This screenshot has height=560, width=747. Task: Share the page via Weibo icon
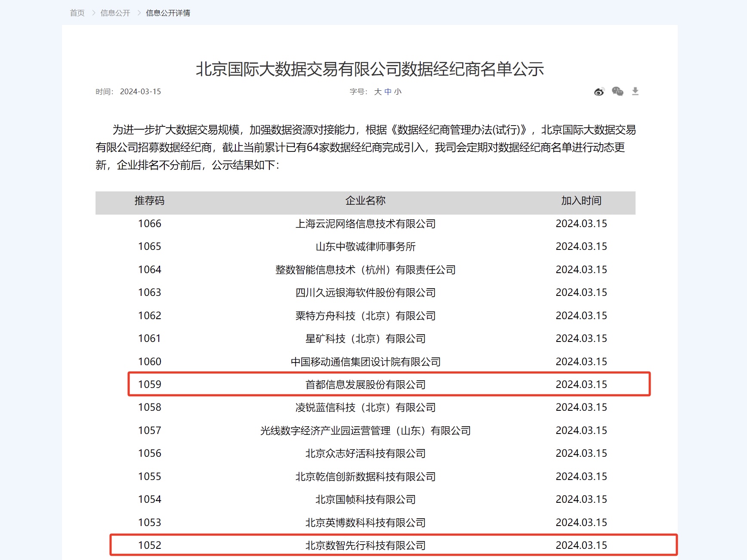point(599,92)
